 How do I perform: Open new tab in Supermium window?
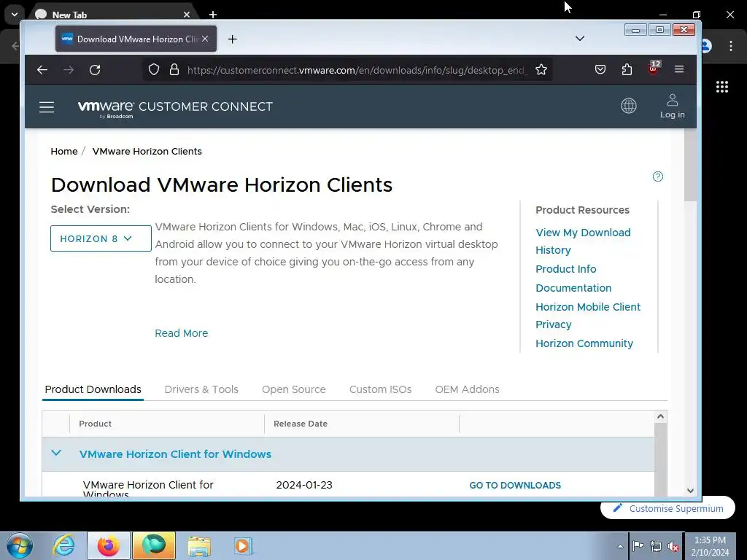[213, 15]
